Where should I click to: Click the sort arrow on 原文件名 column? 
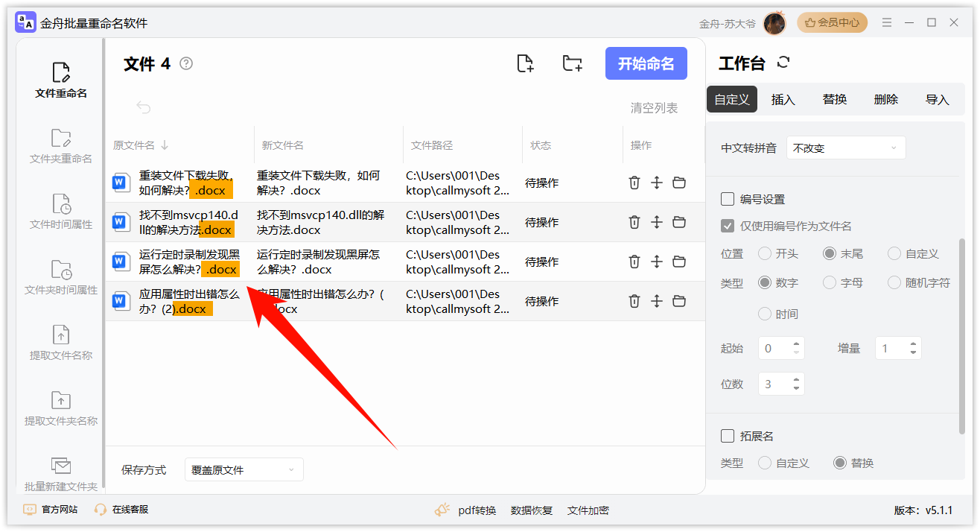[x=164, y=145]
